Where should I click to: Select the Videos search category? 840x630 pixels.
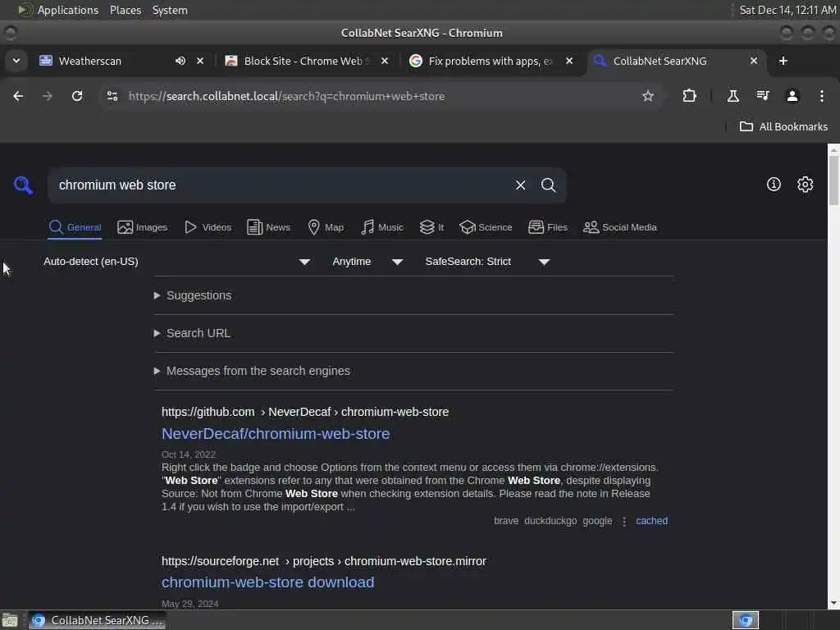click(208, 228)
